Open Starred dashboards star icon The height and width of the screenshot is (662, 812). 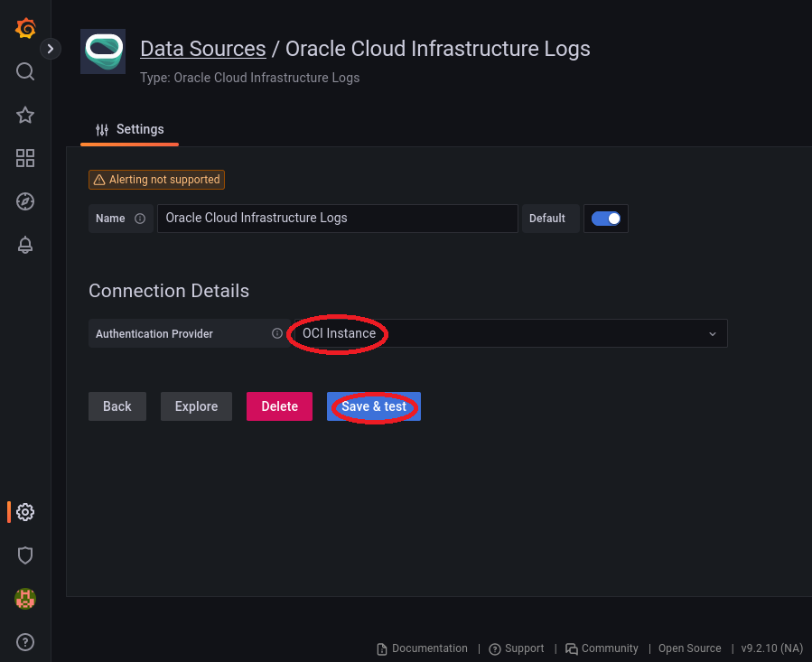click(x=25, y=115)
